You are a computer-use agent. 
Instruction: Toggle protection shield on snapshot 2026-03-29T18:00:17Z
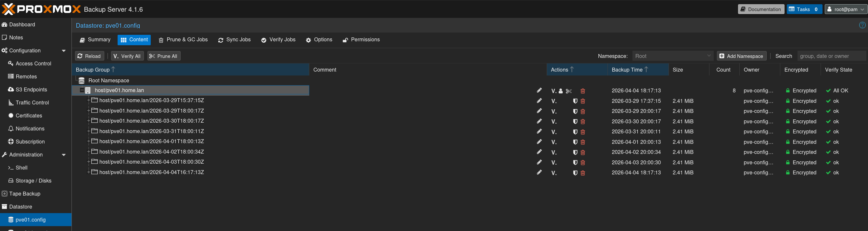click(575, 111)
